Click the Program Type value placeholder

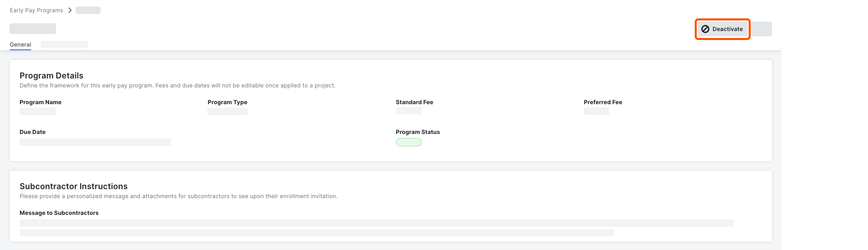pos(227,112)
